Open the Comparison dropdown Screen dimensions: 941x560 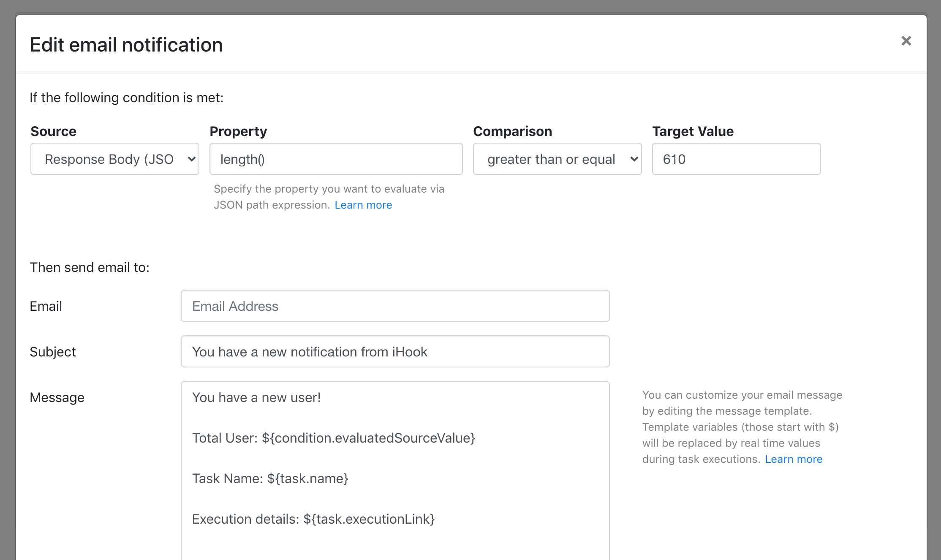557,159
